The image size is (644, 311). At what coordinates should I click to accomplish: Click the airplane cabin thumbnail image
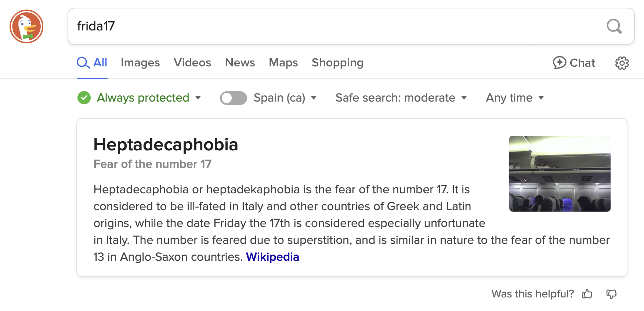(x=560, y=173)
